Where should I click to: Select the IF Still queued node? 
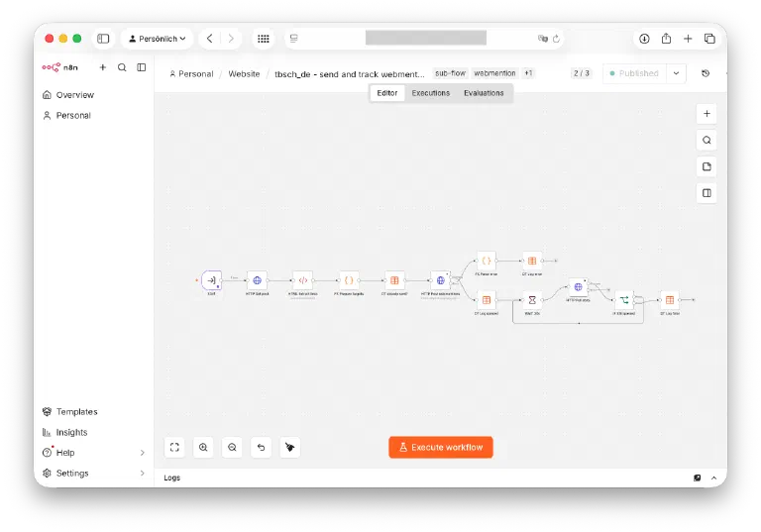(623, 300)
